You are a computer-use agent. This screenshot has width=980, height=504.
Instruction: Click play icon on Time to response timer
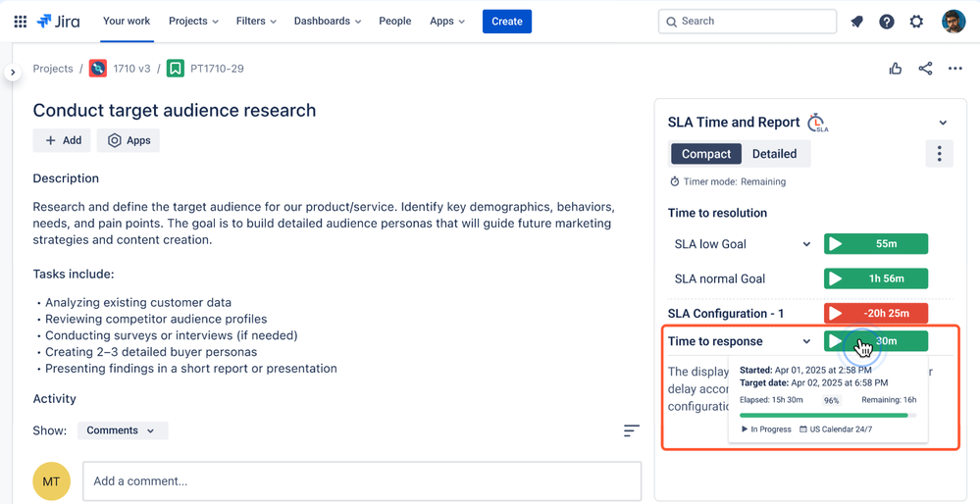(x=835, y=341)
